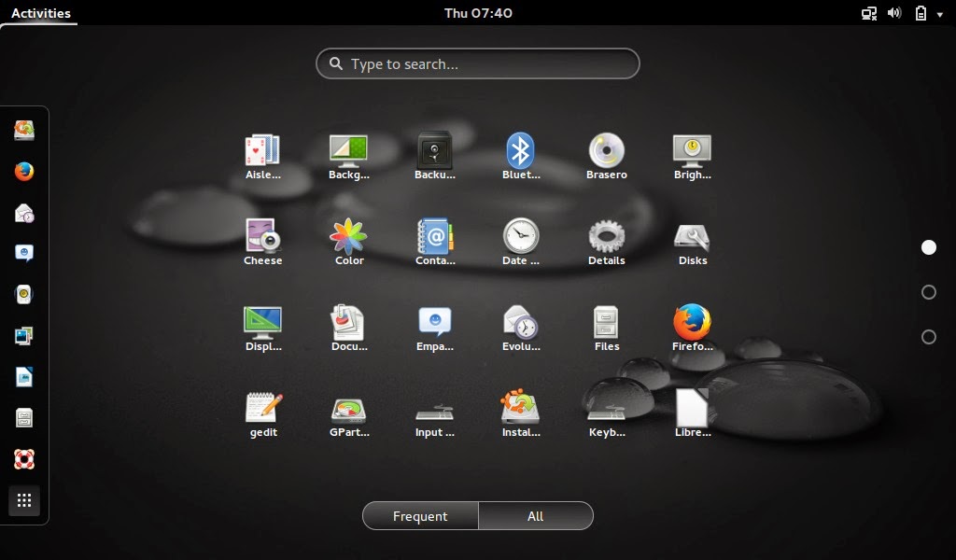Open Empathy chat from the dash
This screenshot has height=560, width=956.
click(x=24, y=253)
